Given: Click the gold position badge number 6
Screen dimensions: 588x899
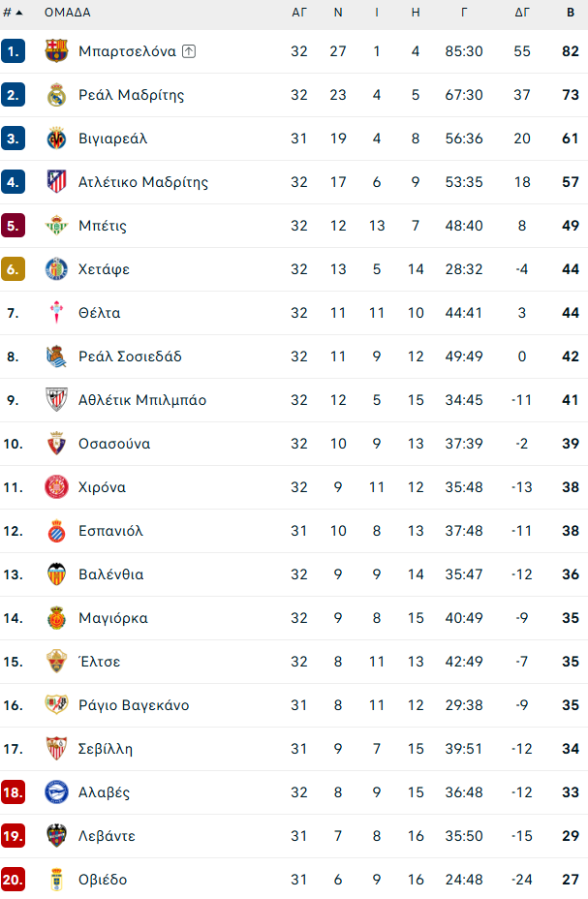Looking at the screenshot, I should coord(13,269).
